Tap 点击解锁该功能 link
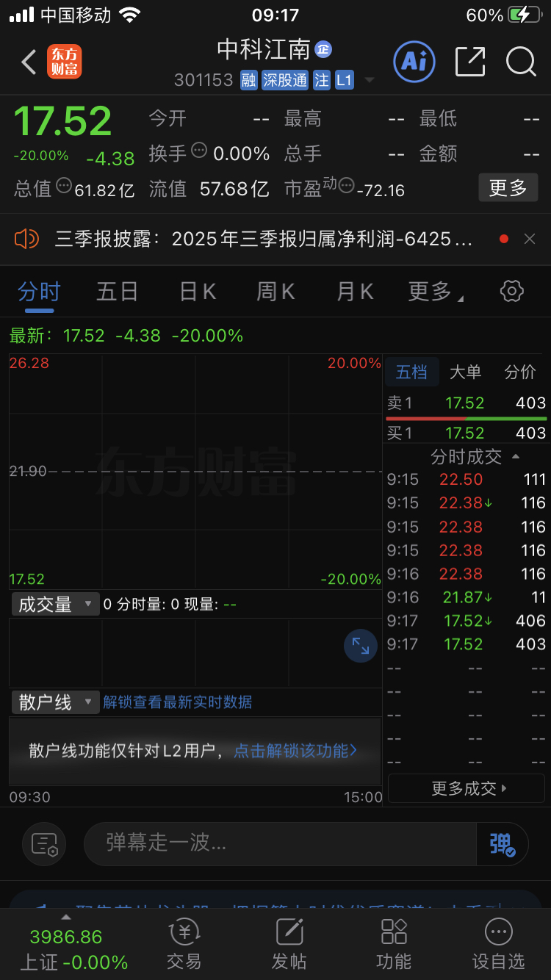Screen dimensions: 551x980 coord(295,751)
